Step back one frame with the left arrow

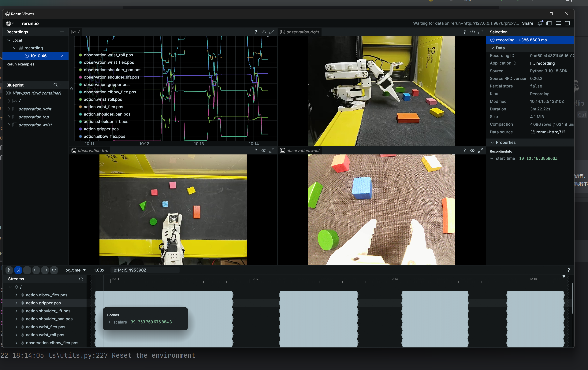coord(36,270)
